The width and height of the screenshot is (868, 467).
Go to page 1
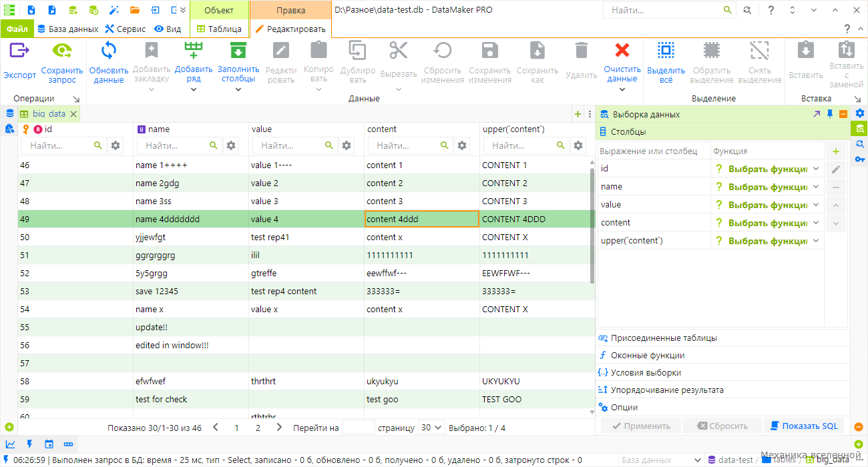click(236, 428)
